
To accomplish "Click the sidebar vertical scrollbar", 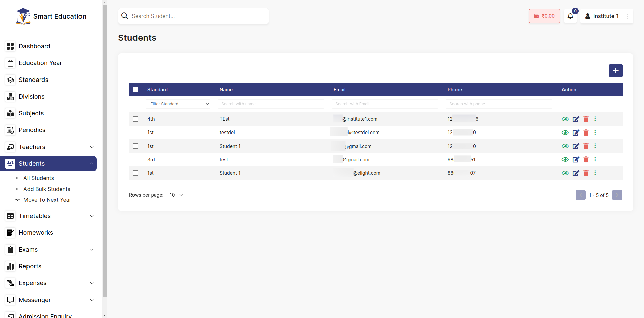I will [105, 151].
